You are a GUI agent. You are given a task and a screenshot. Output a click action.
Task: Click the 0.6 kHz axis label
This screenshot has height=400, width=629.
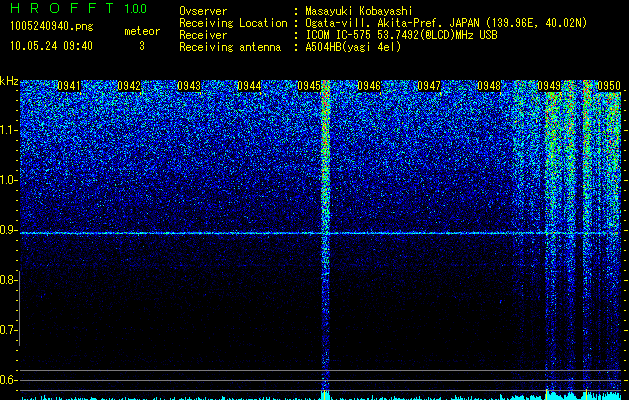8,380
